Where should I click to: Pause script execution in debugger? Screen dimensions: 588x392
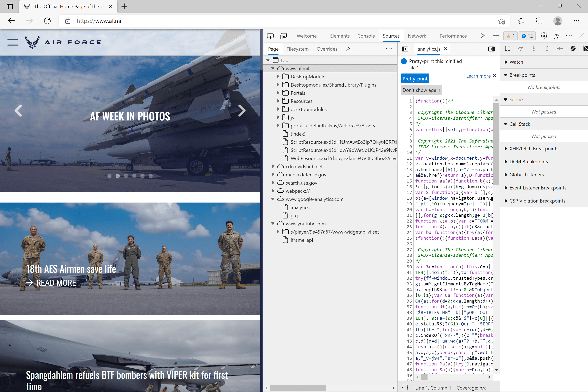click(x=508, y=49)
